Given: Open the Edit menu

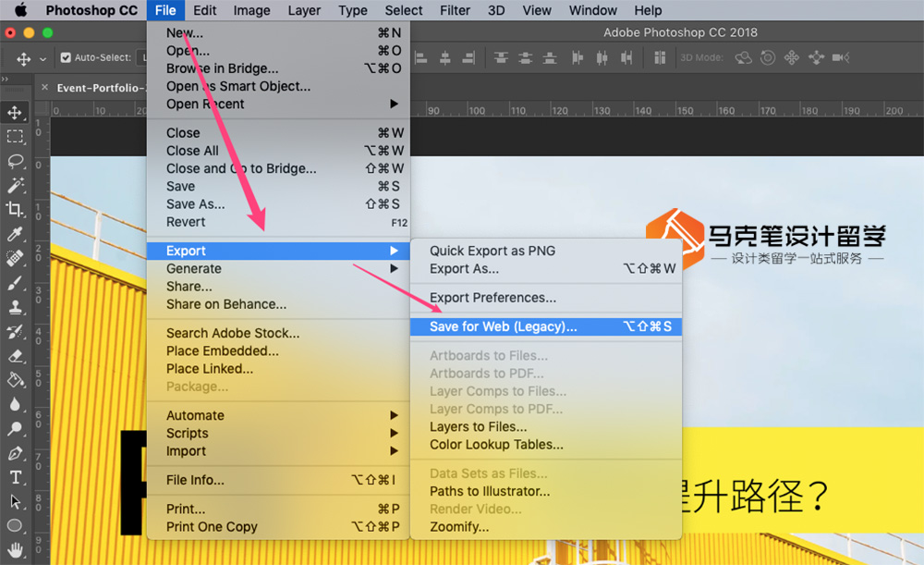Looking at the screenshot, I should pyautogui.click(x=204, y=10).
